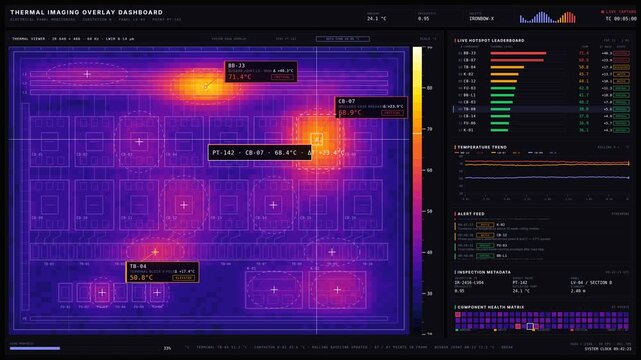641x360 pixels.
Task: Open the CB-07 68.9°C callout label
Action: [x=371, y=107]
